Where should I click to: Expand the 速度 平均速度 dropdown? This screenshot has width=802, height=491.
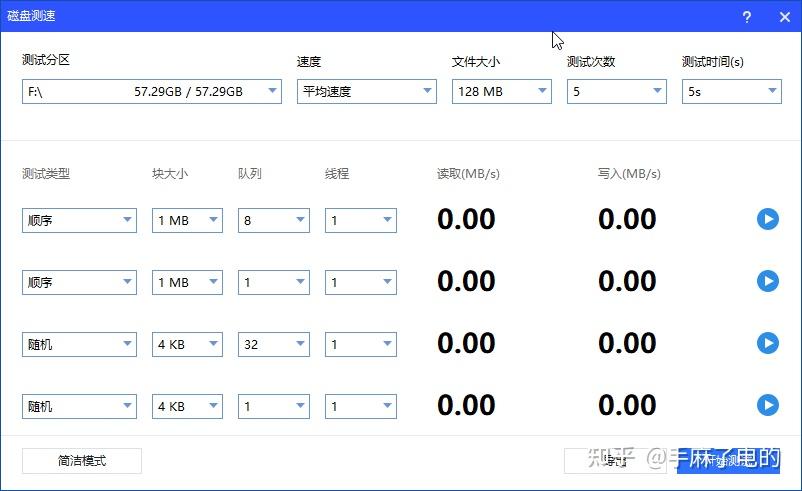(367, 92)
